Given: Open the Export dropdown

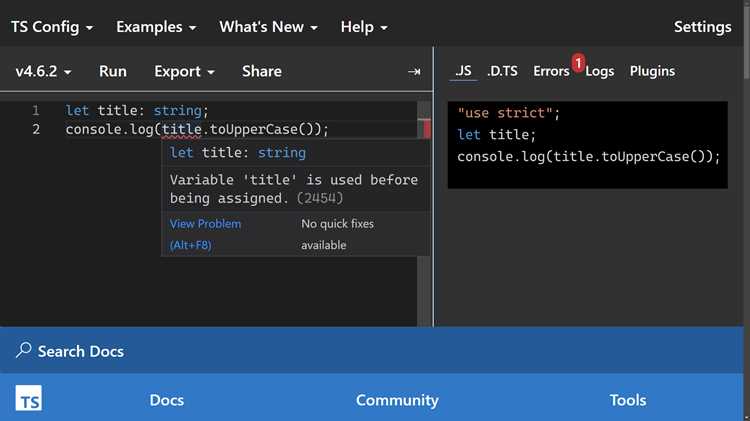Looking at the screenshot, I should pyautogui.click(x=184, y=71).
